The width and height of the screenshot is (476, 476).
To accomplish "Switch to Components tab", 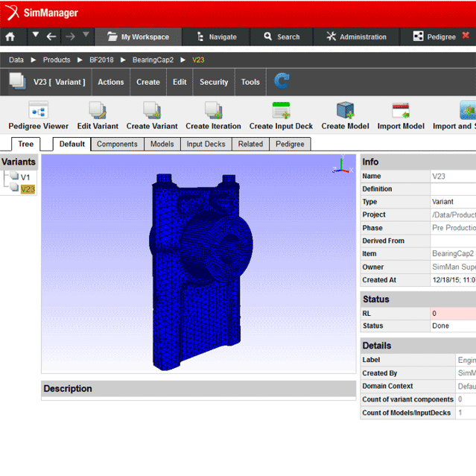I will [x=117, y=144].
